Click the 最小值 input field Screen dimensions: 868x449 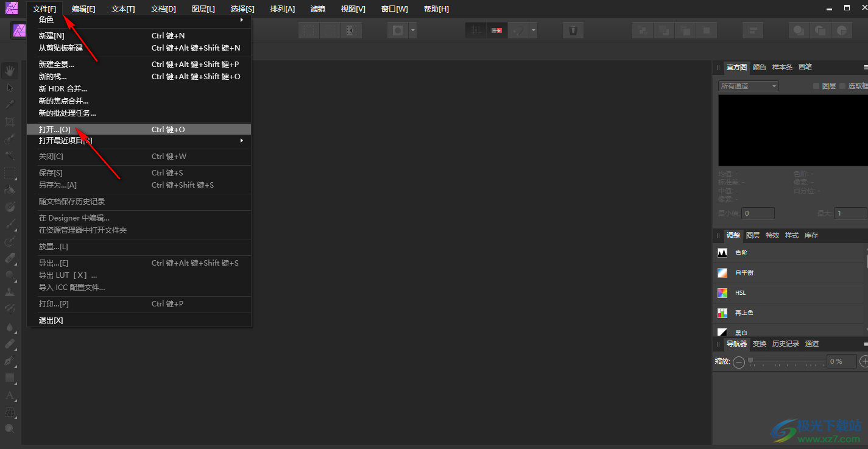coord(758,213)
